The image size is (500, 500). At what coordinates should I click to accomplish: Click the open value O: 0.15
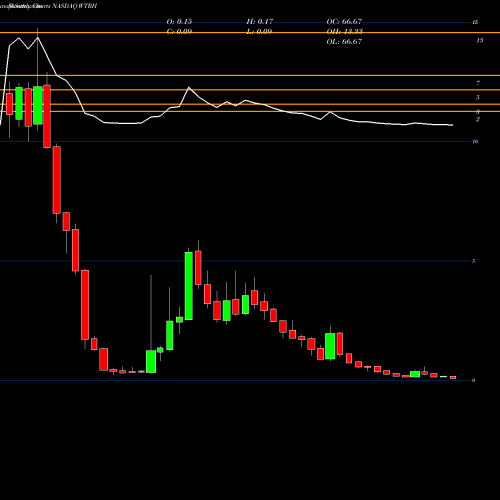179,21
